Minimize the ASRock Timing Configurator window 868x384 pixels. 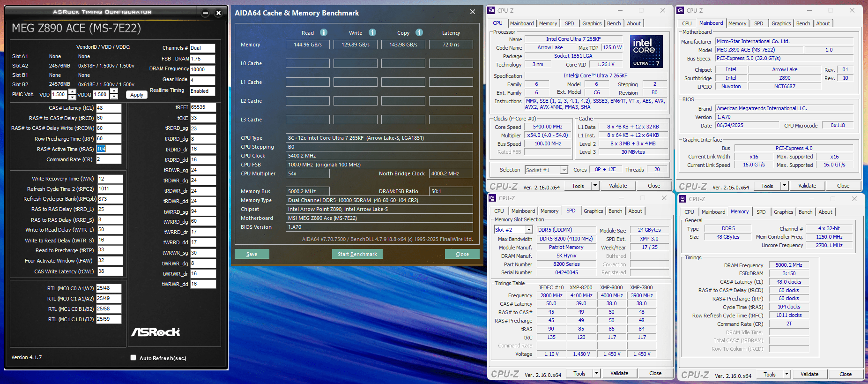[x=205, y=13]
